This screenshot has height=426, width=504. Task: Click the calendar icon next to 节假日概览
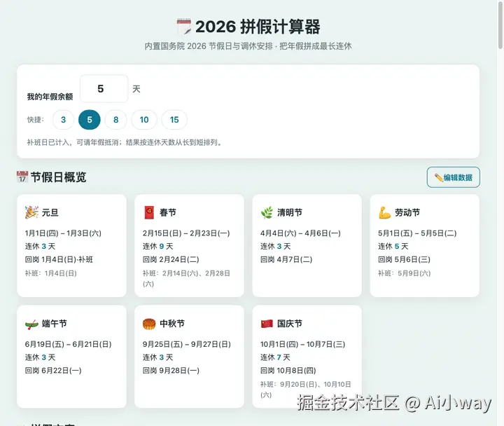click(22, 177)
